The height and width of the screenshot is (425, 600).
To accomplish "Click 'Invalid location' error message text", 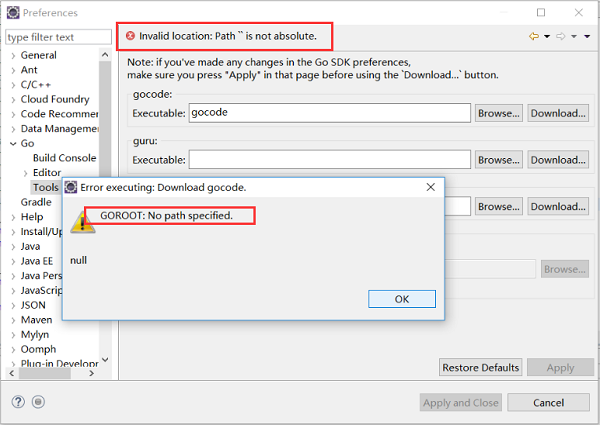I will pos(228,36).
